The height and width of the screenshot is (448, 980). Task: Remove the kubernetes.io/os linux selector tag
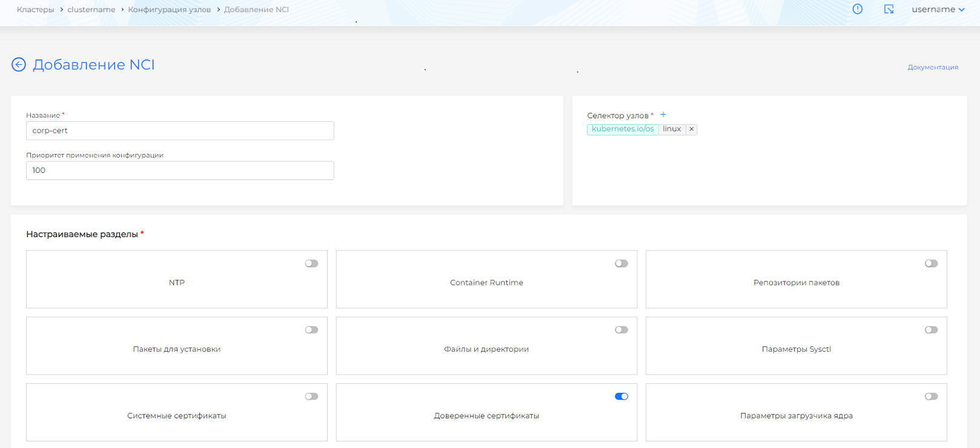691,129
